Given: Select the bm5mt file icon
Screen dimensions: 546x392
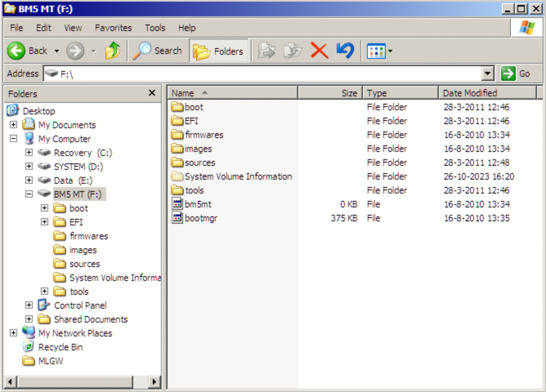Looking at the screenshot, I should (177, 204).
